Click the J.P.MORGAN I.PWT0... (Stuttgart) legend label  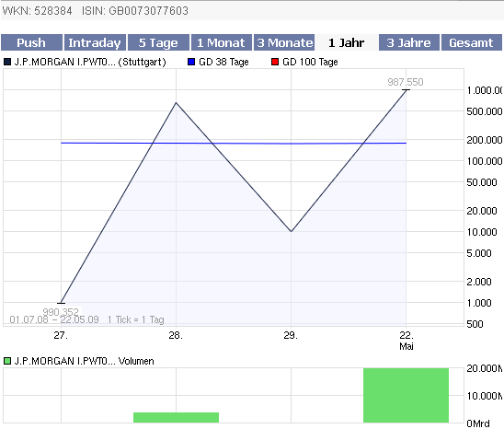[x=90, y=62]
